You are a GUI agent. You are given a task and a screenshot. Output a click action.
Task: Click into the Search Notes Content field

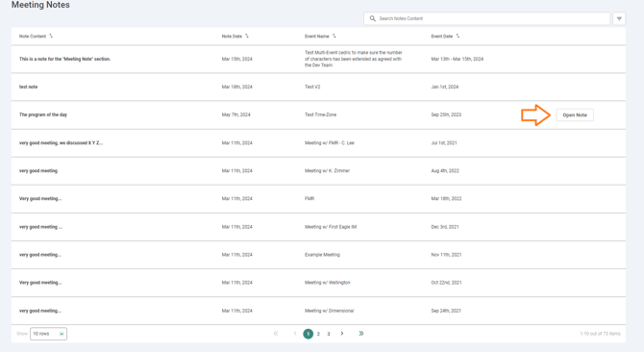pyautogui.click(x=486, y=18)
